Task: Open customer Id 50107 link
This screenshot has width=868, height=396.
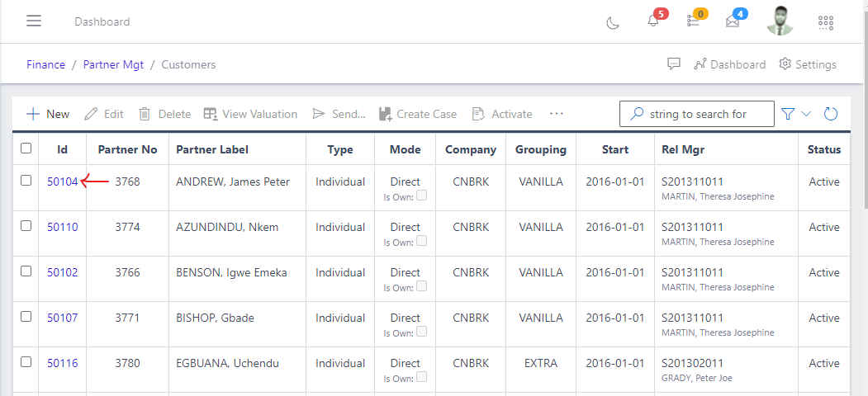Action: (x=63, y=318)
